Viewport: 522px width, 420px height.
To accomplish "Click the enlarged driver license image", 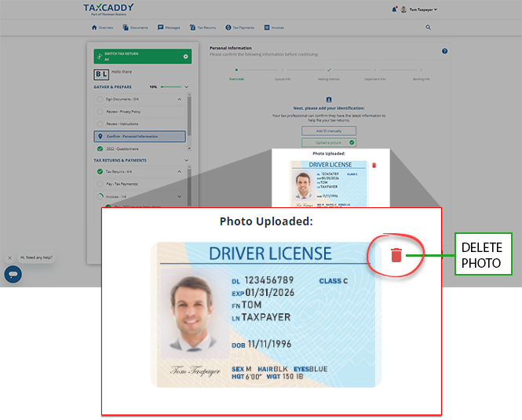I will click(265, 315).
